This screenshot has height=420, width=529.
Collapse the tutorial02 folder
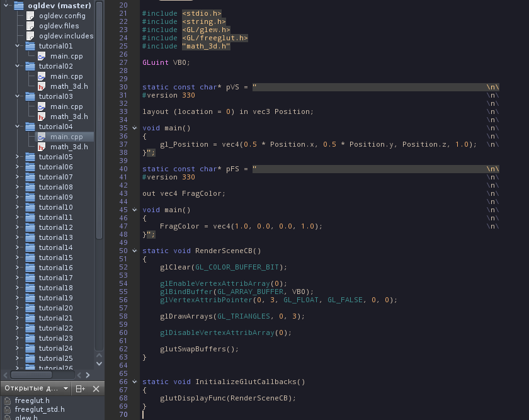tap(17, 66)
